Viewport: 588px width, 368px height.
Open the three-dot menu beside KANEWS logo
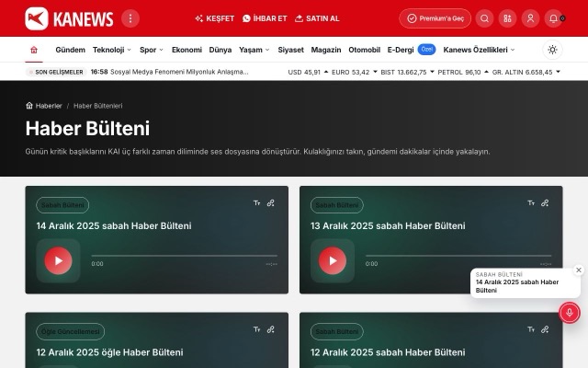(130, 18)
